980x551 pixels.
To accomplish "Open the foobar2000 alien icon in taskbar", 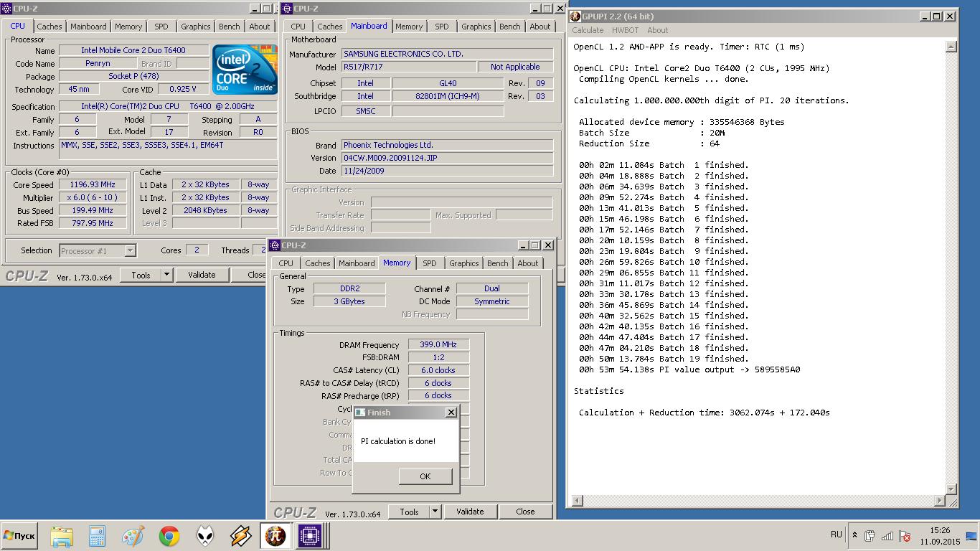I will [205, 536].
